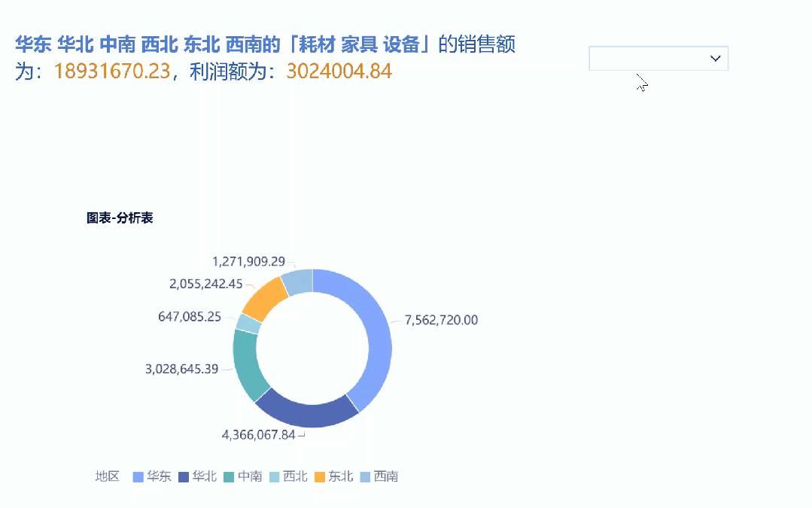Open the empty dropdown via chevron arrow
The width and height of the screenshot is (812, 508).
715,59
